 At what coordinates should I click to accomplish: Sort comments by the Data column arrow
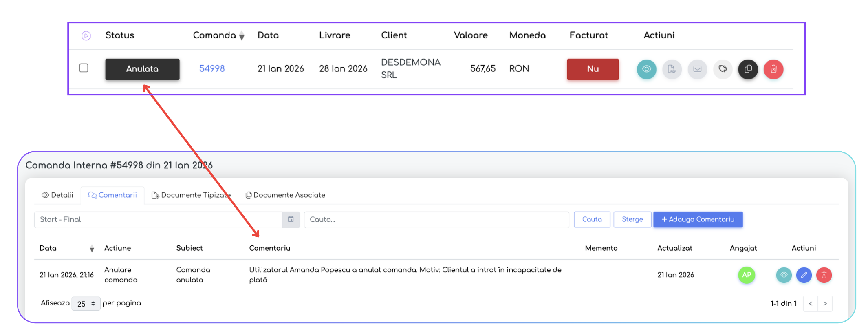(x=92, y=249)
